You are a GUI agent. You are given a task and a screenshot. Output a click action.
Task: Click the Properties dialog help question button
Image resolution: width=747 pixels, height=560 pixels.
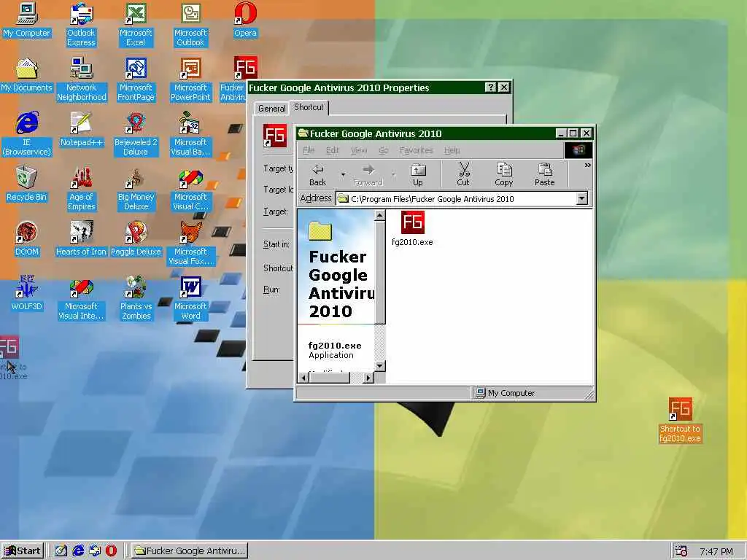(x=490, y=87)
